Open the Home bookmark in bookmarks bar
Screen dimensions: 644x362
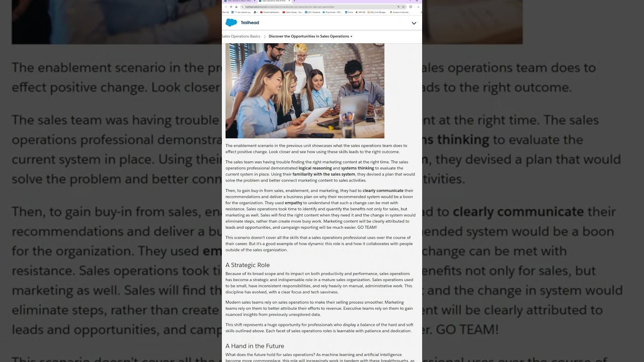349,12
